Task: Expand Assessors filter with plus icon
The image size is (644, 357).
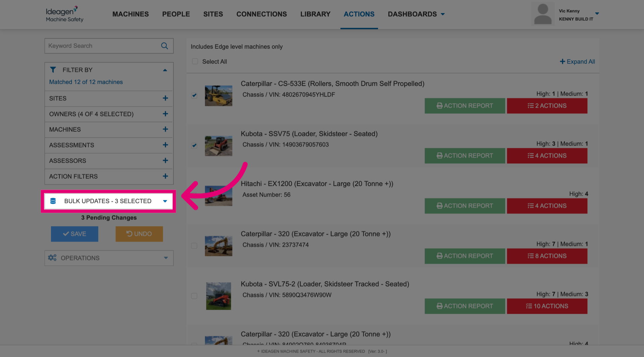Action: [x=165, y=161]
